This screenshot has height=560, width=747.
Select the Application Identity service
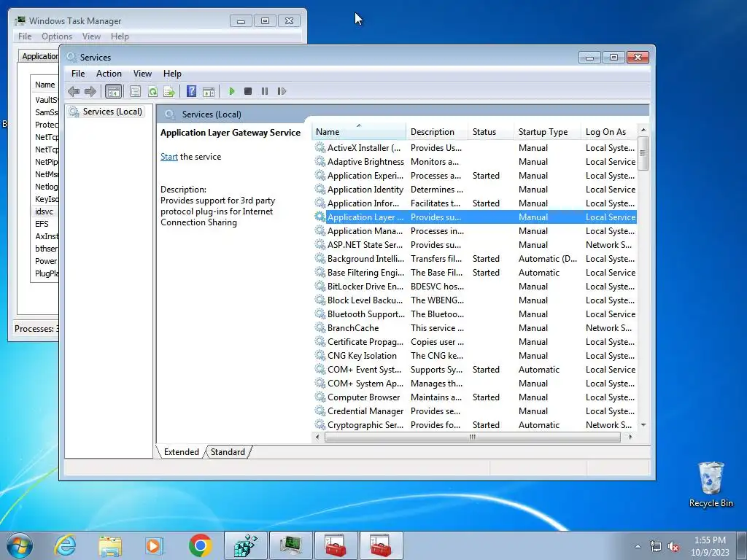coord(475,189)
